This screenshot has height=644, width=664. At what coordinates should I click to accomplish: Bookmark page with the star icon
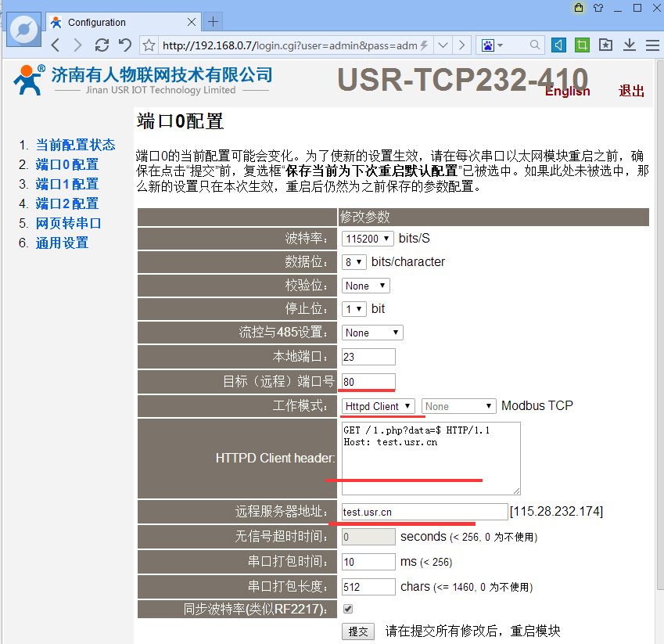tap(149, 45)
